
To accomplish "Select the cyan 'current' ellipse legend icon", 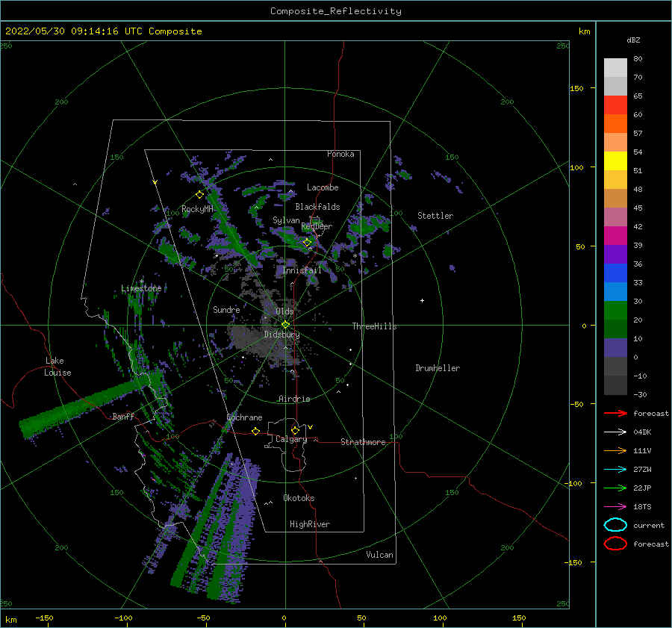I will (615, 525).
